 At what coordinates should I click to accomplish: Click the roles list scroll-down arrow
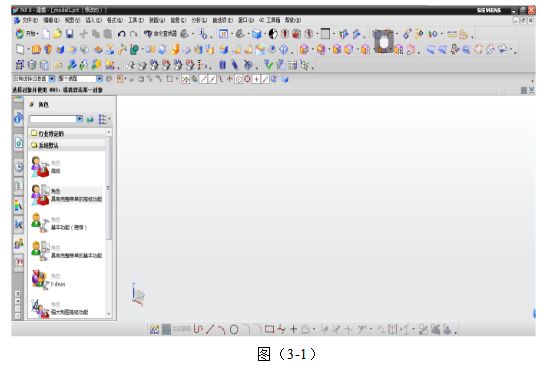109,314
